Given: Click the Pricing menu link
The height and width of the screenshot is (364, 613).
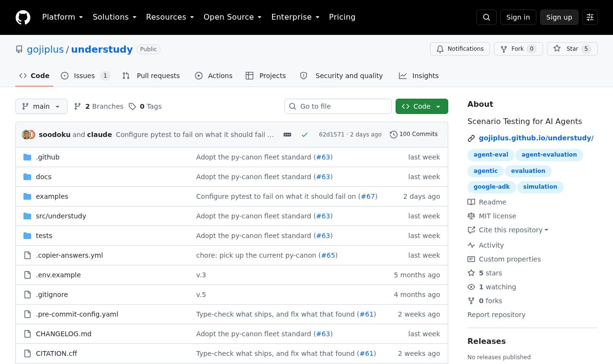Looking at the screenshot, I should click(x=342, y=17).
